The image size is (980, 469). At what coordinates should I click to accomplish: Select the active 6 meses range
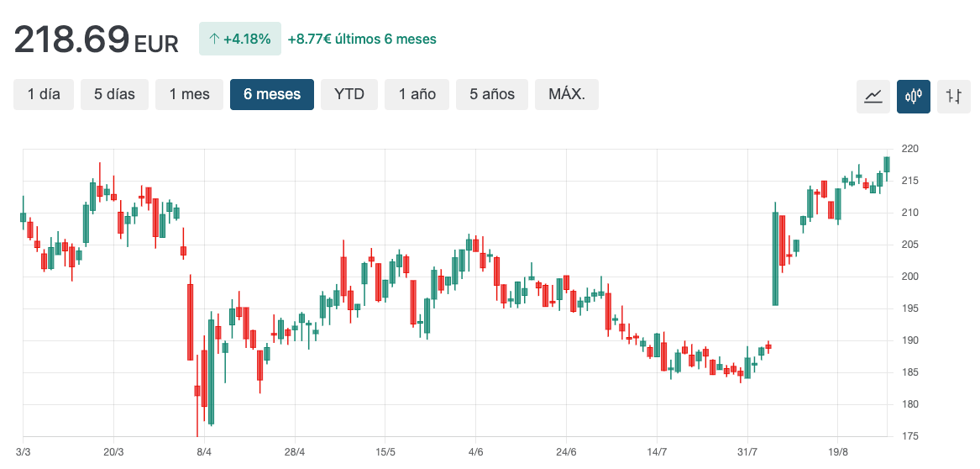tap(271, 94)
